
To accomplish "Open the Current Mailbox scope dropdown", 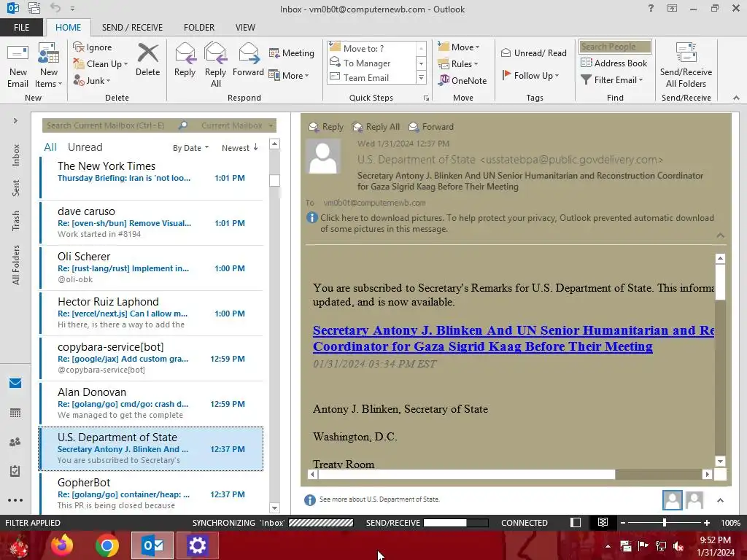I will [237, 125].
